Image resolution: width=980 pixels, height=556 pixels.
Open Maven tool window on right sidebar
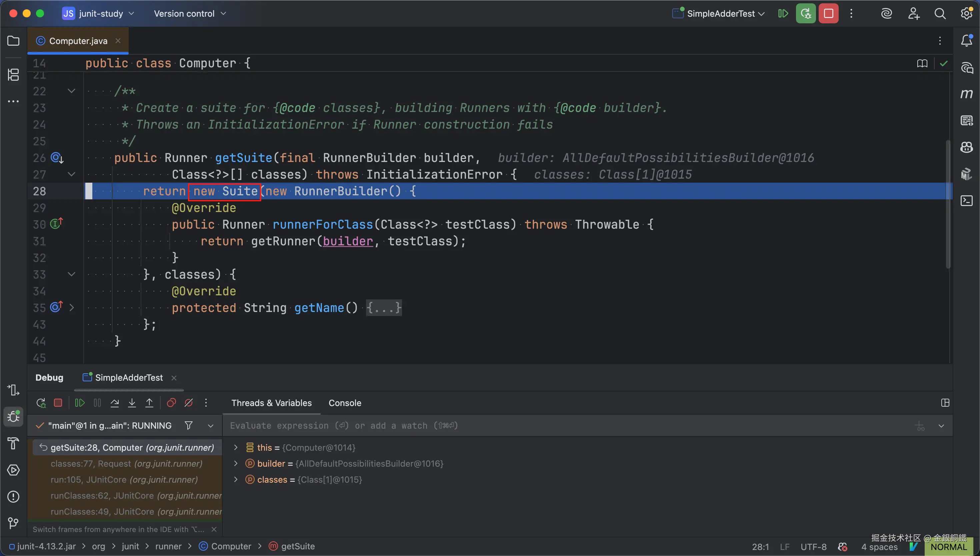(x=966, y=94)
